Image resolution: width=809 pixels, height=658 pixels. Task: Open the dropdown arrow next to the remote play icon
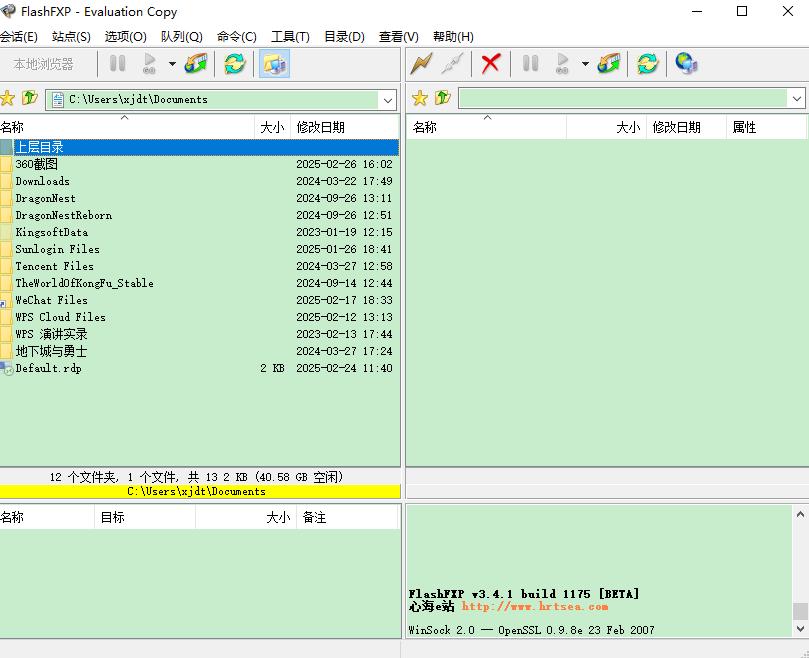[x=585, y=64]
